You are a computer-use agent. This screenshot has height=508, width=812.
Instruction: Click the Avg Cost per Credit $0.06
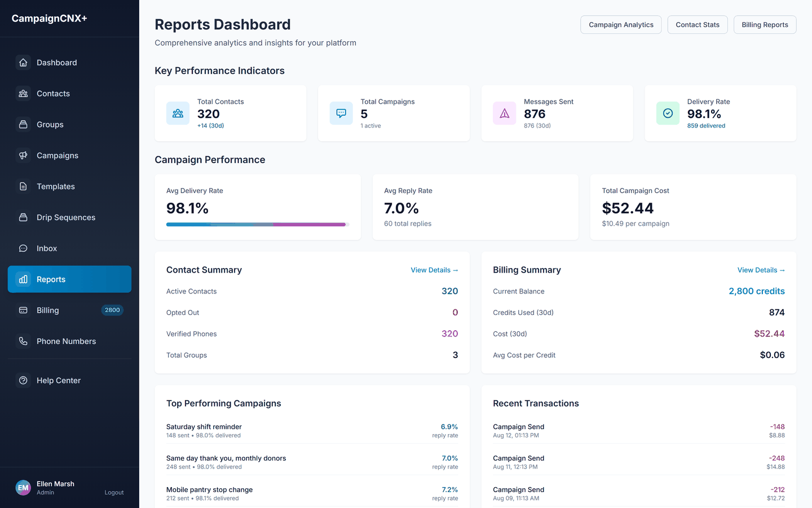click(x=772, y=355)
